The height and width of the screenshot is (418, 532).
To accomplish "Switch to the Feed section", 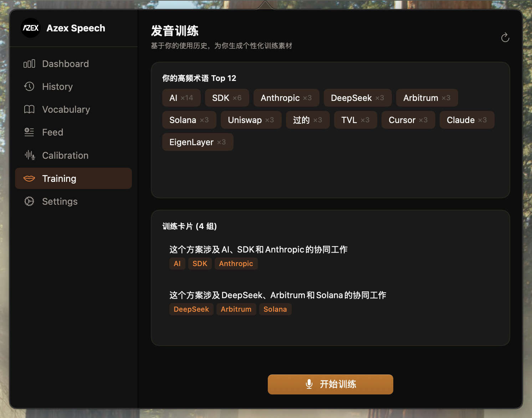I will [x=73, y=132].
